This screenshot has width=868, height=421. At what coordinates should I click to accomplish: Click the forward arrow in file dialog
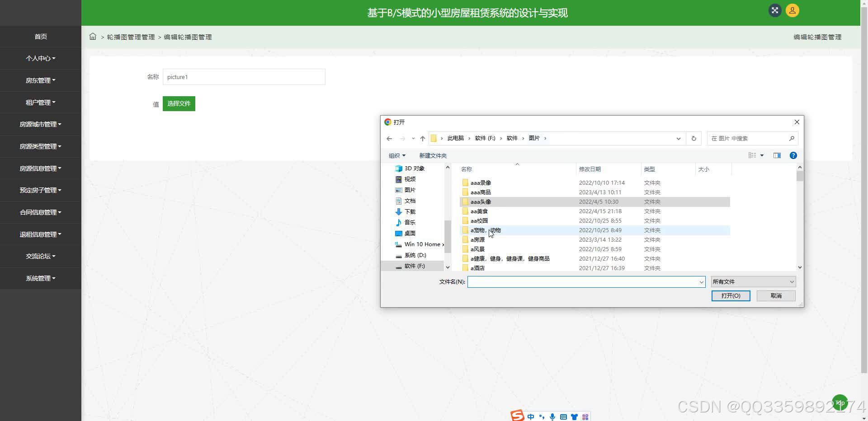click(402, 139)
